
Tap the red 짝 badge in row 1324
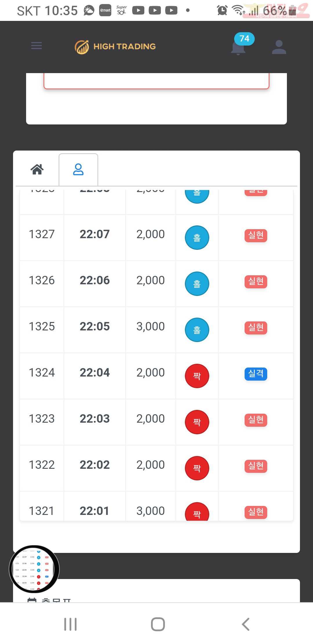click(197, 376)
